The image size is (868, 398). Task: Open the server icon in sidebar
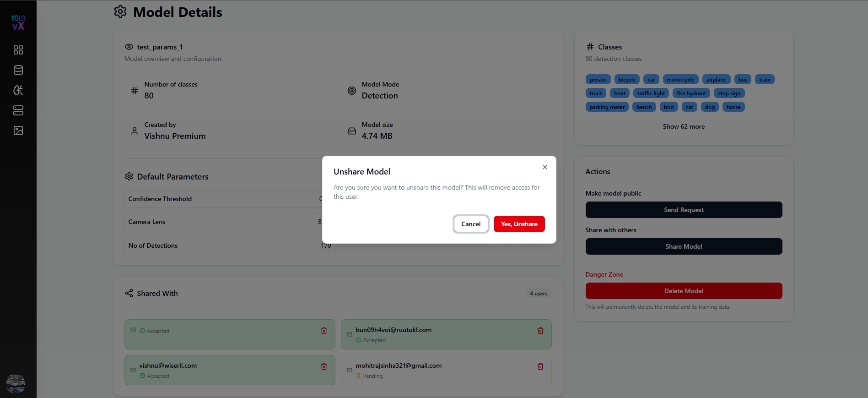[18, 110]
